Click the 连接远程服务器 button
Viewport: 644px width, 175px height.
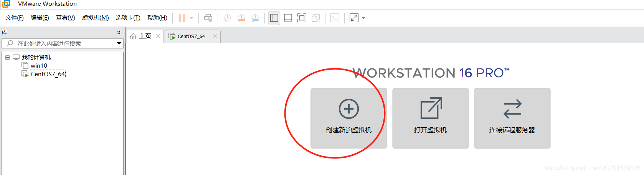512,118
